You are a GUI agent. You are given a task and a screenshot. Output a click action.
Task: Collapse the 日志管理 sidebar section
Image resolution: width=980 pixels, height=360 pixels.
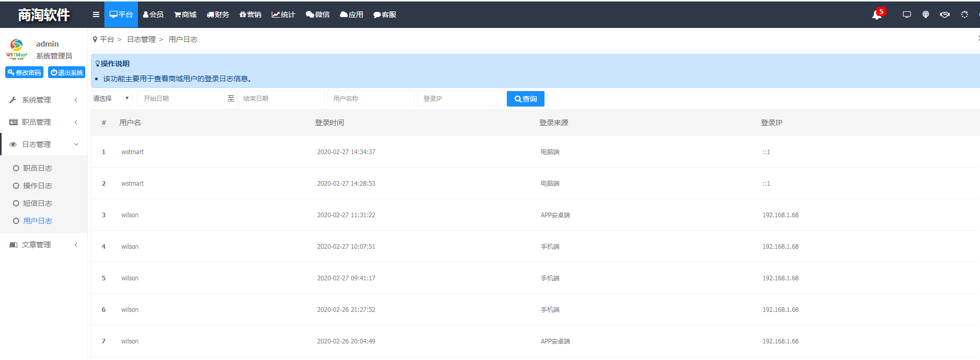(43, 144)
